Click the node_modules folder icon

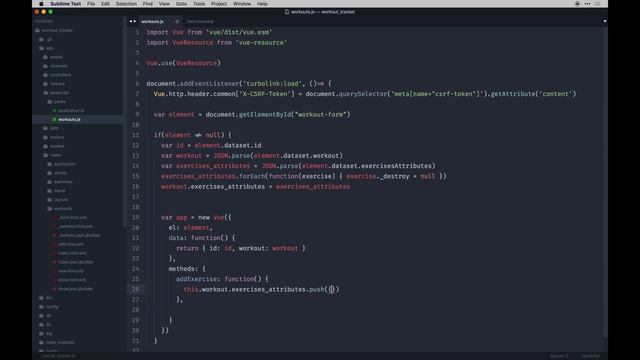click(41, 342)
